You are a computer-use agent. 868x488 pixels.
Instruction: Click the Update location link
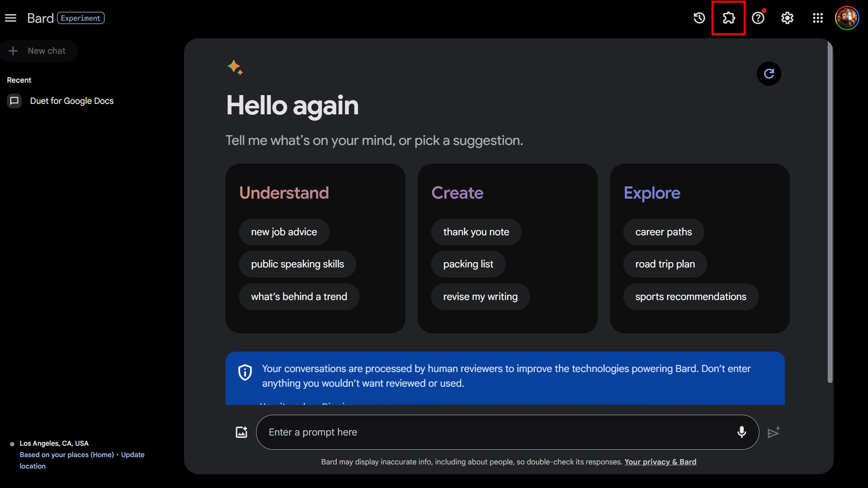click(132, 455)
